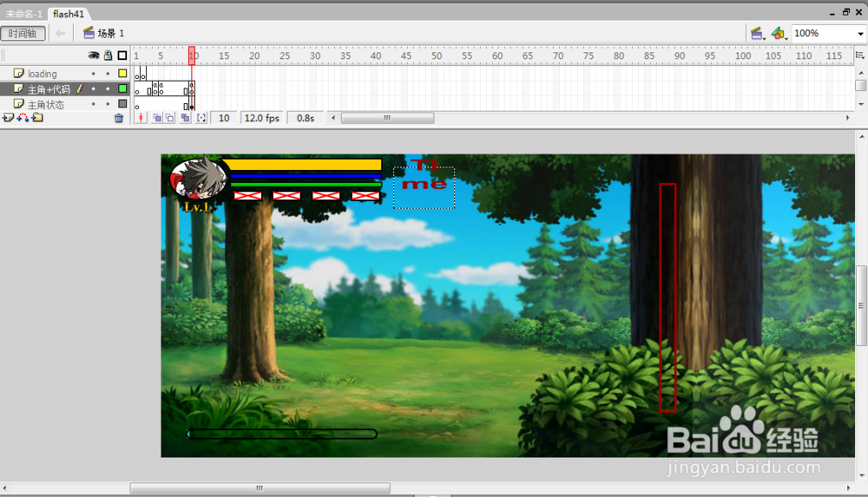This screenshot has height=497, width=868.
Task: Click the 主角+代码 layer page icon
Action: pyautogui.click(x=19, y=88)
